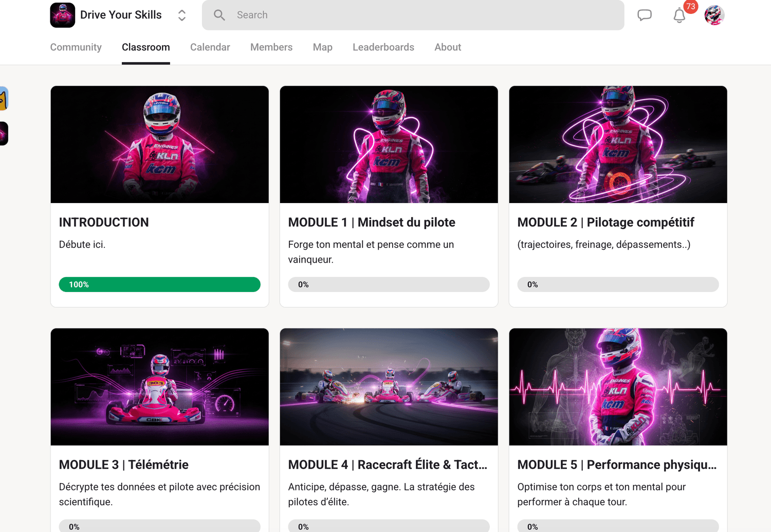
Task: Go to the Community tab
Action: pos(76,47)
